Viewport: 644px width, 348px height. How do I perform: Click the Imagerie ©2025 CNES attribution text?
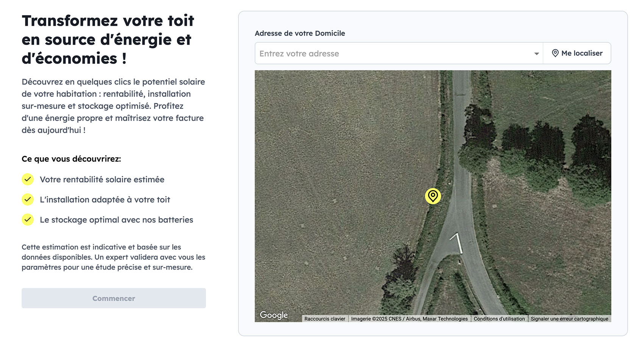pyautogui.click(x=409, y=319)
